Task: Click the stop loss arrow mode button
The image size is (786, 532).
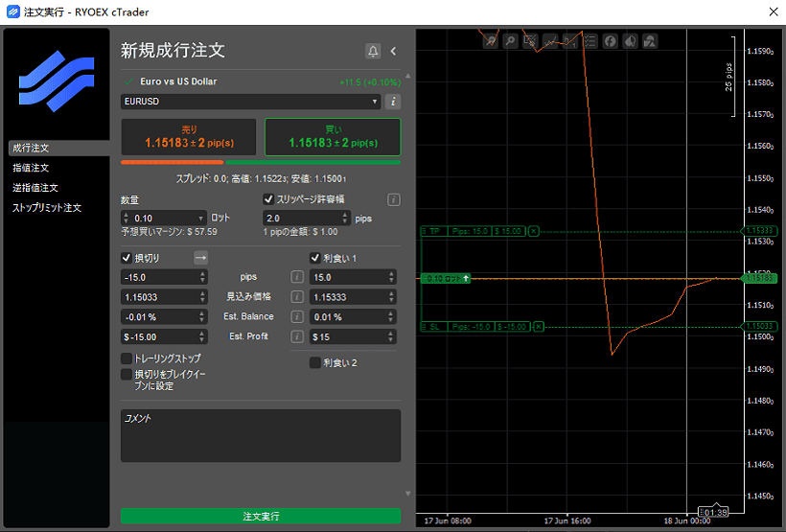Action: click(x=200, y=258)
